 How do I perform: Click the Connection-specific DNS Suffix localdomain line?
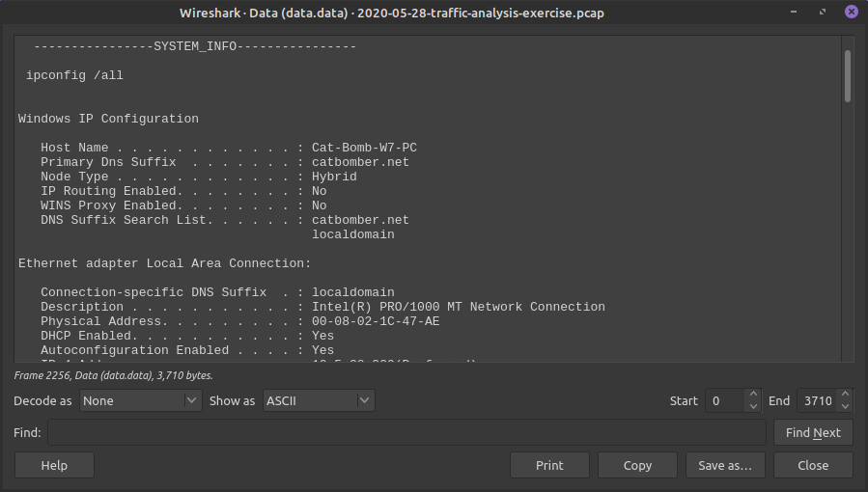[217, 292]
